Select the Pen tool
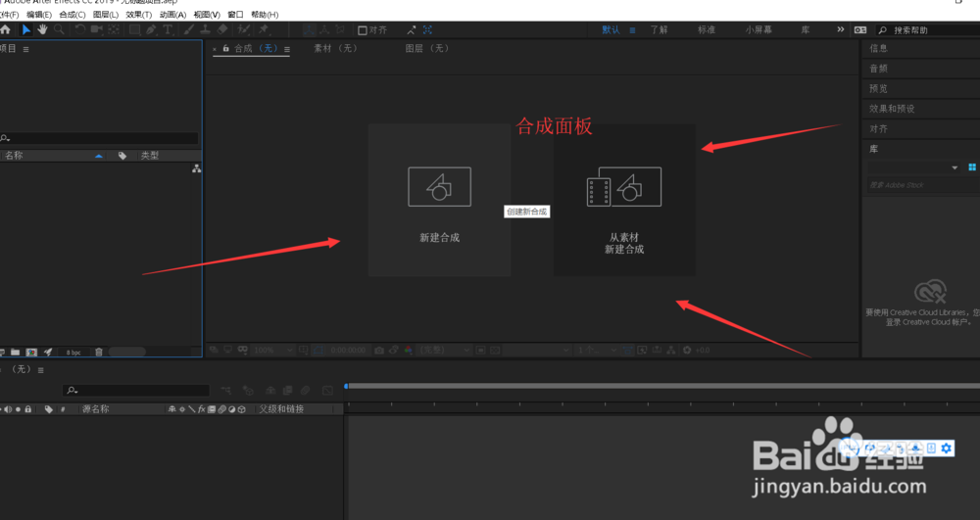 click(151, 29)
